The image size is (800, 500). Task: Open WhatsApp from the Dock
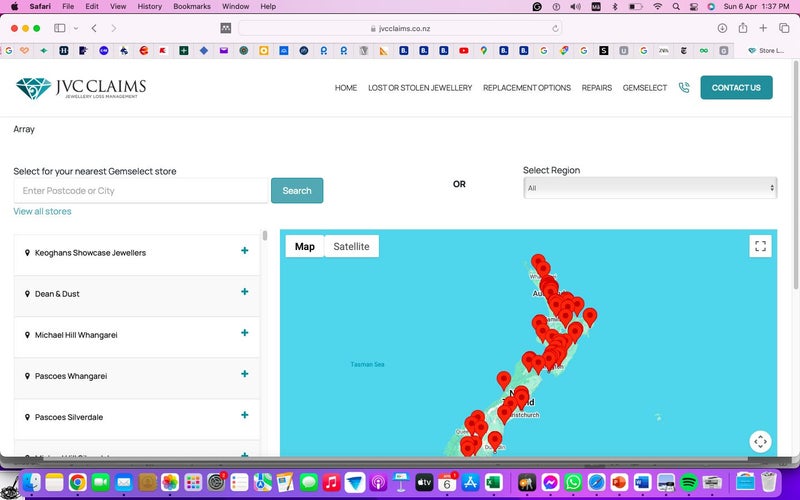tap(573, 482)
